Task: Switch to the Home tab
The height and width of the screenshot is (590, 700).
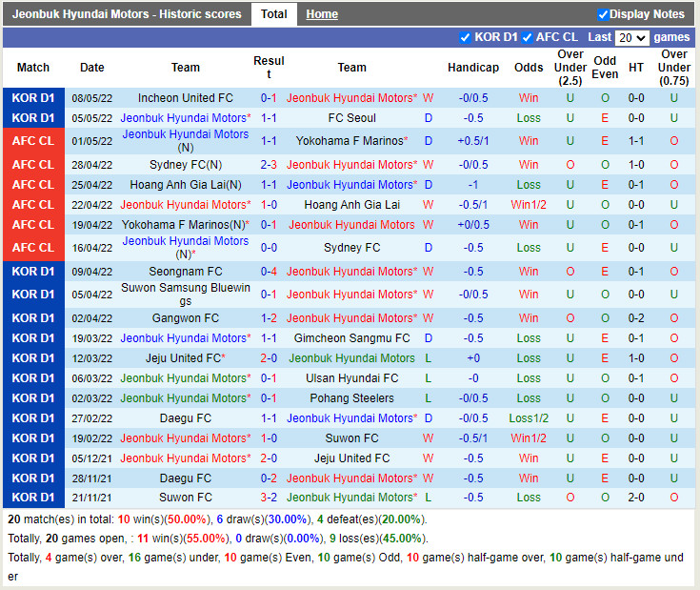Action: (322, 14)
